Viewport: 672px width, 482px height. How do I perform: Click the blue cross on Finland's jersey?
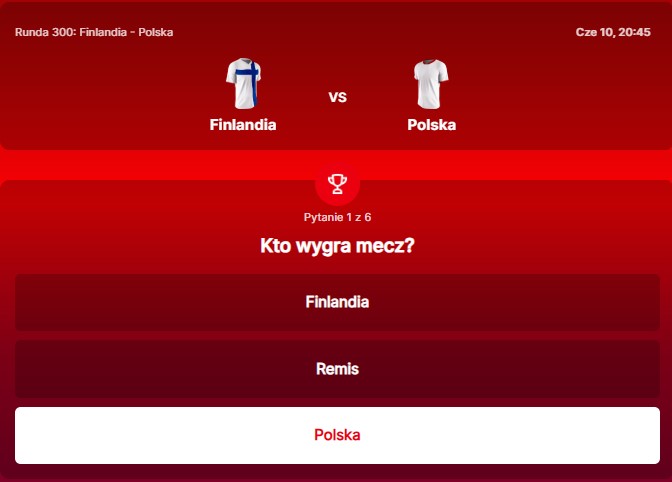(254, 80)
